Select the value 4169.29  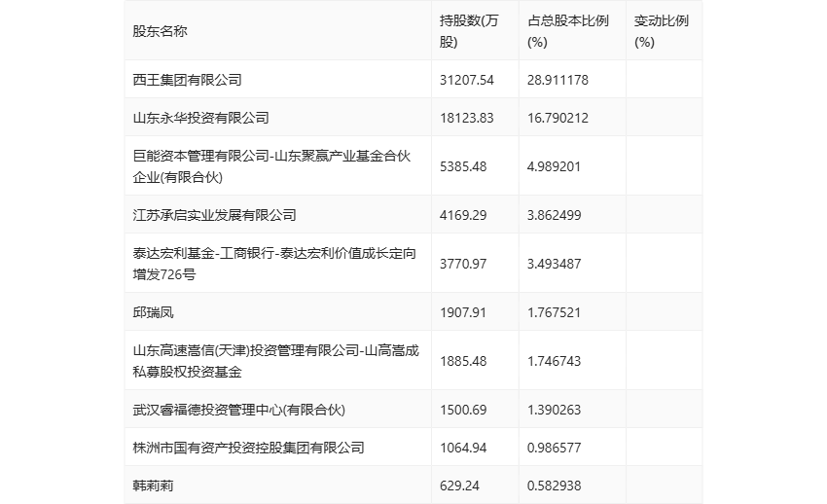[x=463, y=216]
